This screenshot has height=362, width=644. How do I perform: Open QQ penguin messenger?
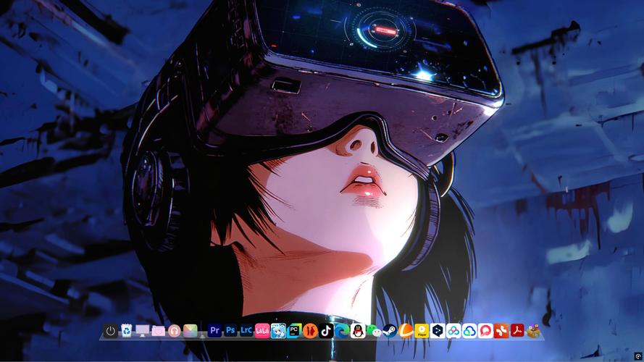pos(358,331)
